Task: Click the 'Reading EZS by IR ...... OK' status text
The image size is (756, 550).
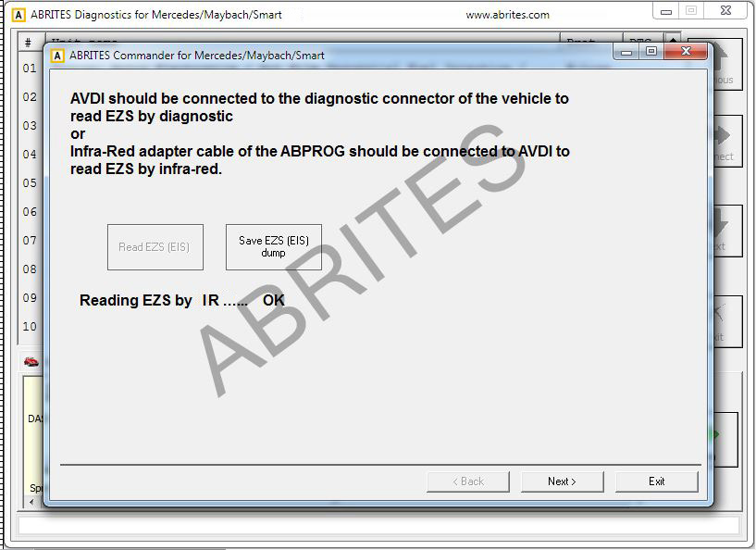Action: pos(181,300)
